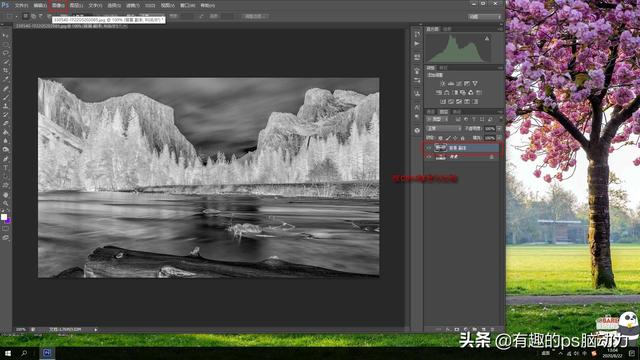
Task: Add a Vibrance adjustment
Action: point(475,83)
